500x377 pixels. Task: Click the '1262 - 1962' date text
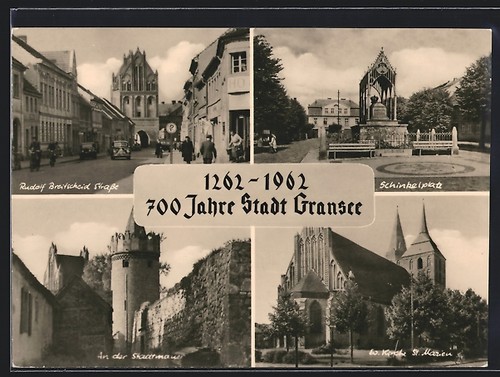[256, 182]
